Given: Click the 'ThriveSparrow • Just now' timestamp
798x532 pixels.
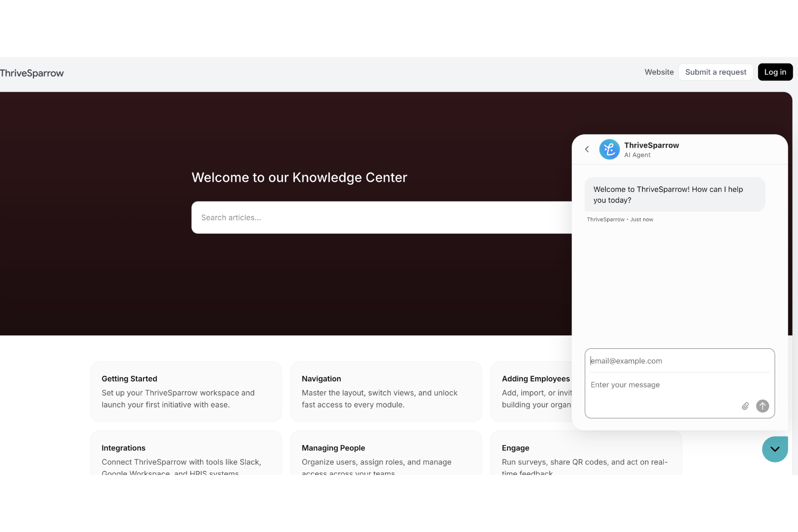Looking at the screenshot, I should point(620,220).
